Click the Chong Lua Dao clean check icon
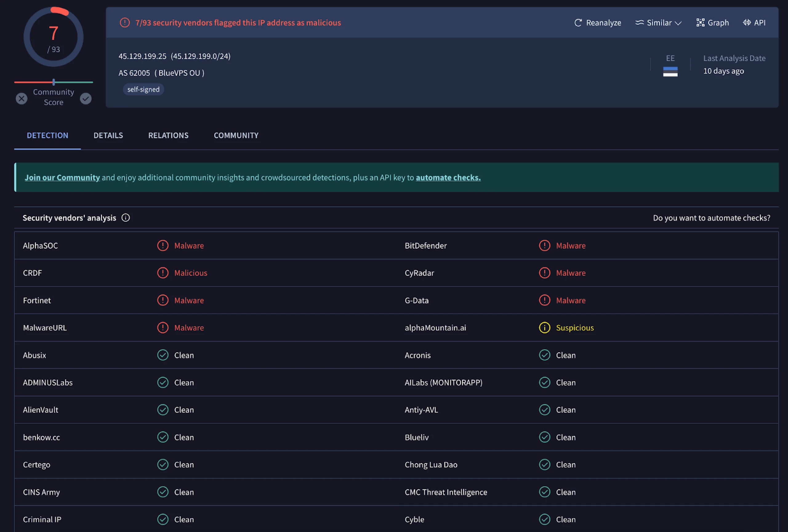This screenshot has width=788, height=532. (545, 465)
